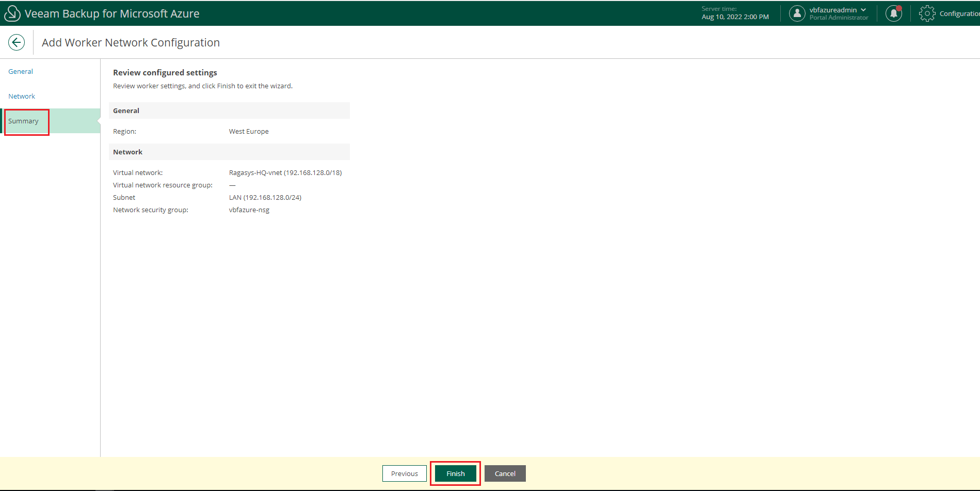The width and height of the screenshot is (980, 491).
Task: Click the Review configured settings heading
Action: point(165,72)
